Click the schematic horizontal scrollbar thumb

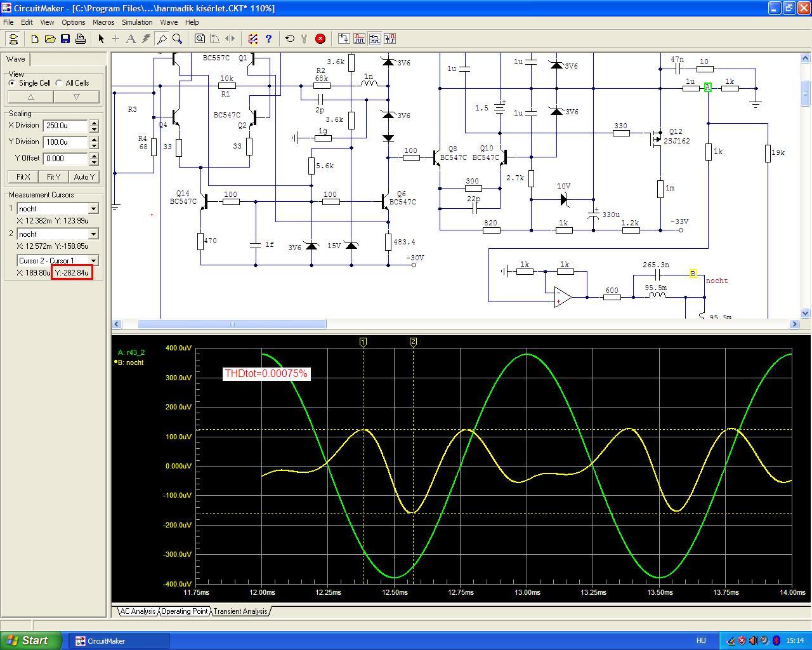coord(232,324)
